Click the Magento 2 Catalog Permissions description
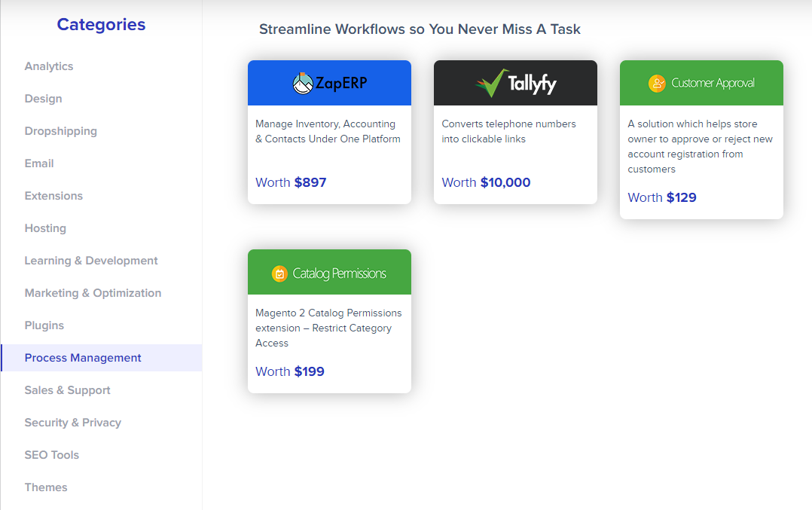 coord(328,328)
